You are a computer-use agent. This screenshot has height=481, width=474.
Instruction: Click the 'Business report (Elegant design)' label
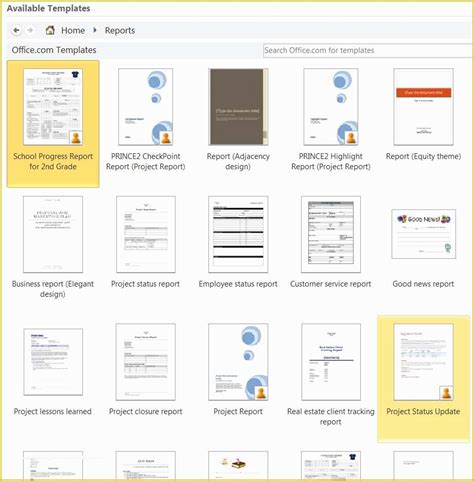[53, 289]
